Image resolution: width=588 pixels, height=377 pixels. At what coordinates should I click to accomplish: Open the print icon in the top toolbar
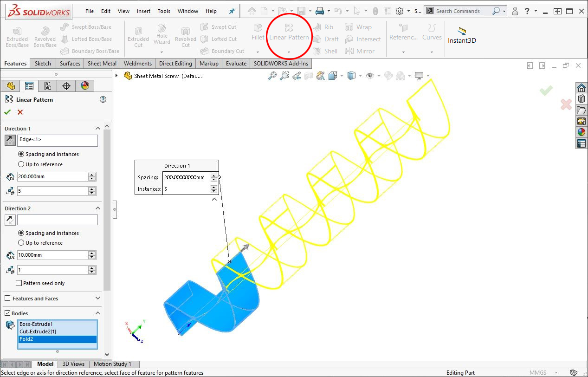click(x=320, y=11)
